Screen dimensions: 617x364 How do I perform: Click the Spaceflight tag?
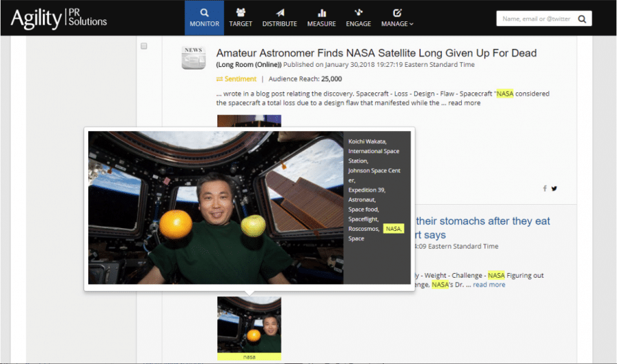(x=363, y=219)
